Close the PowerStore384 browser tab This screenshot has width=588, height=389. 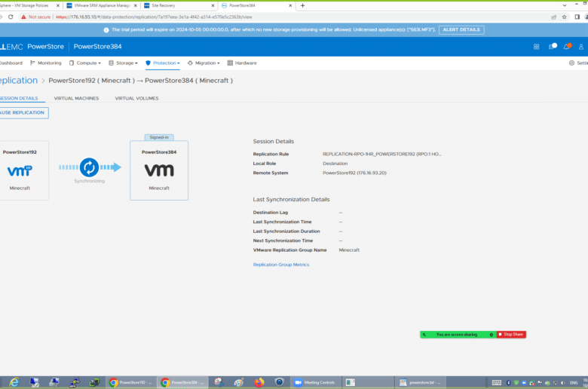290,5
